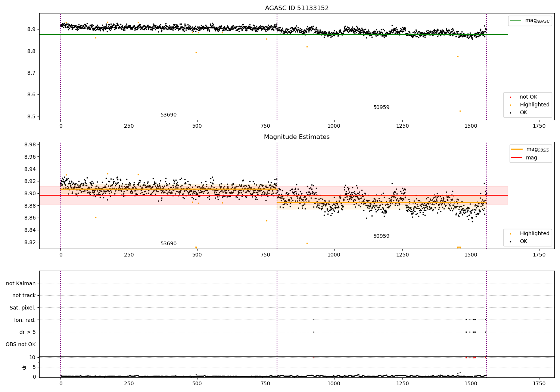The height and width of the screenshot is (392, 560).
Task: Click the red 'mag' legend label
Action: click(532, 158)
